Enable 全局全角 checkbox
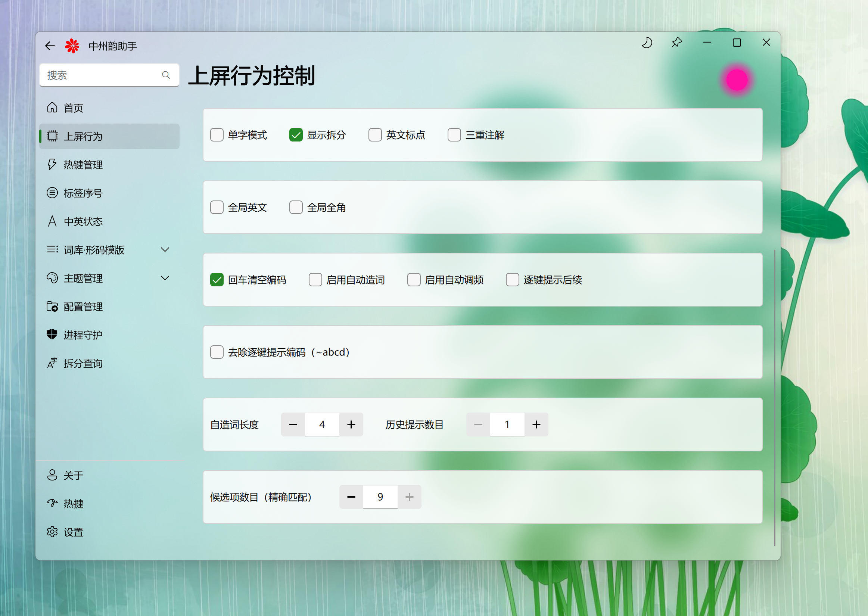 coord(296,208)
